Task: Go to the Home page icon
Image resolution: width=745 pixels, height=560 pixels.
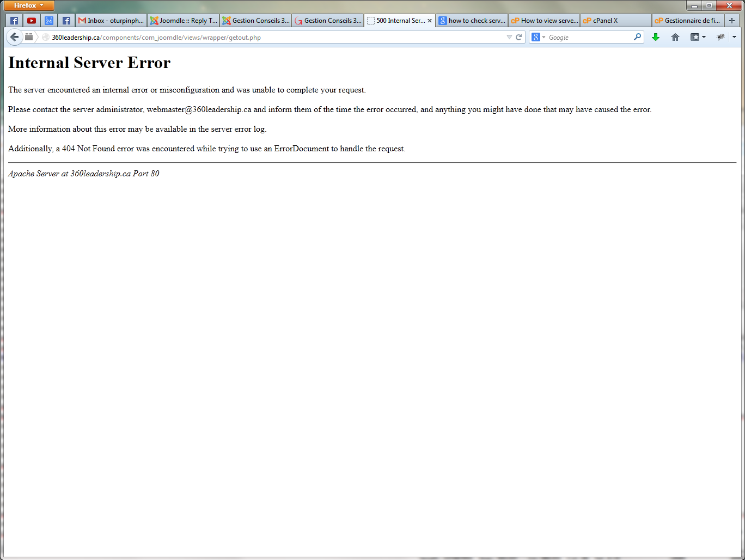Action: pos(675,37)
